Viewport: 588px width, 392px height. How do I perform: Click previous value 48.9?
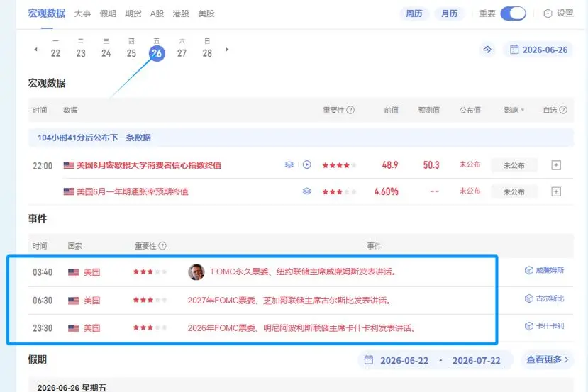[x=390, y=165]
